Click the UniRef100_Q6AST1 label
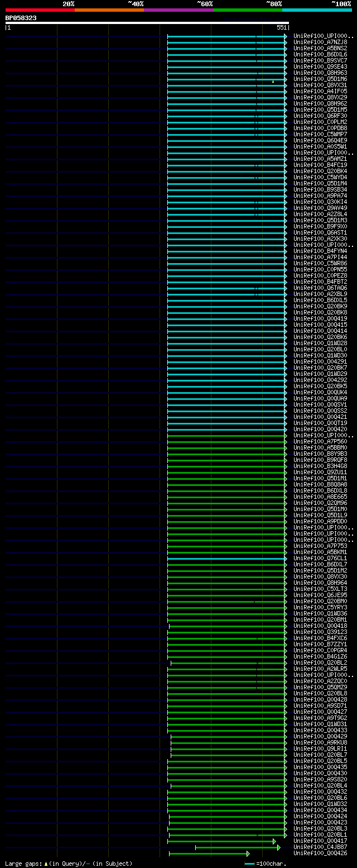The height and width of the screenshot is (868, 357). point(320,232)
